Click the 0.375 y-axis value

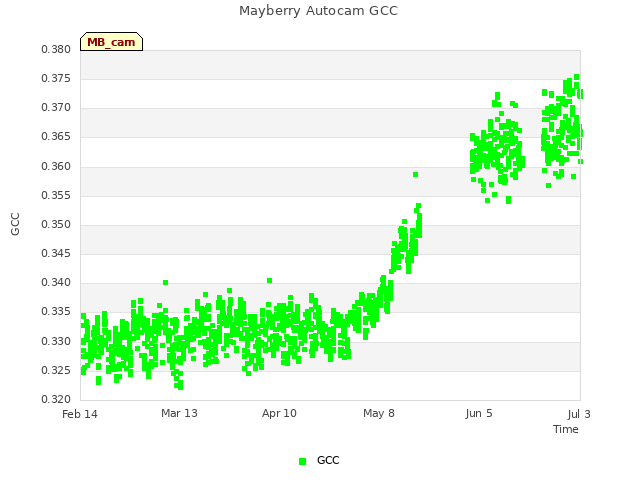[56, 78]
